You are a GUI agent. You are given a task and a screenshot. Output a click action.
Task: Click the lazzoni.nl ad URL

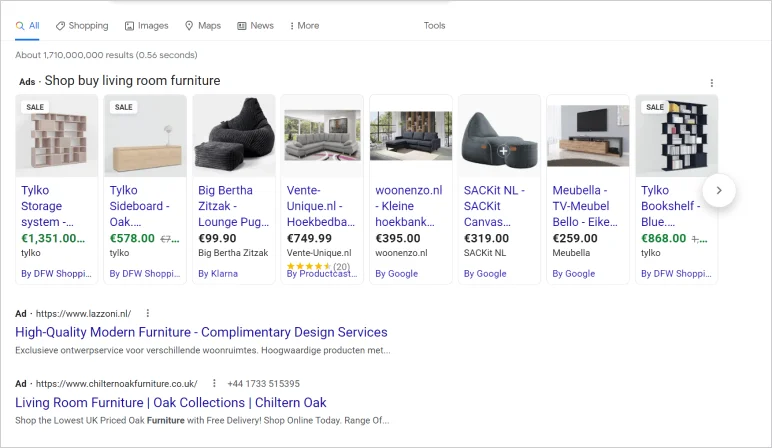[x=83, y=314]
